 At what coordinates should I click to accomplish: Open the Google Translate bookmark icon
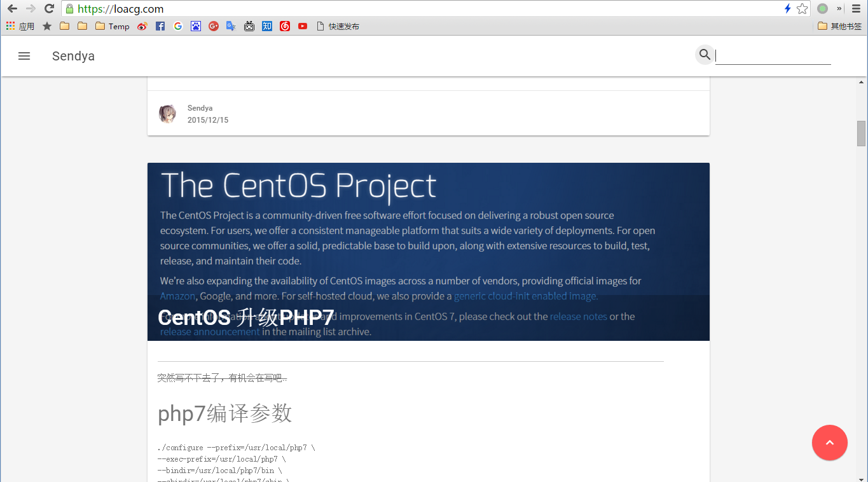point(231,26)
